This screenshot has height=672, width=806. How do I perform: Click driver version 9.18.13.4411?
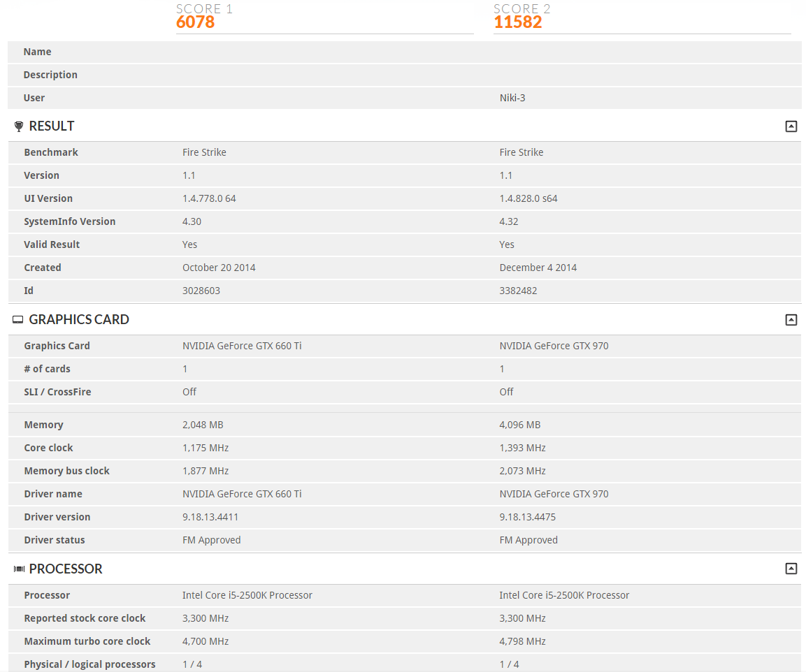coord(210,517)
